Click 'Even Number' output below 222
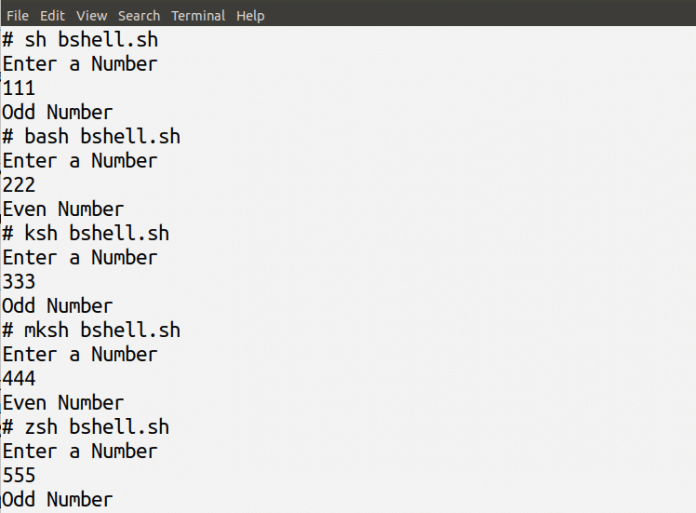 pyautogui.click(x=63, y=209)
